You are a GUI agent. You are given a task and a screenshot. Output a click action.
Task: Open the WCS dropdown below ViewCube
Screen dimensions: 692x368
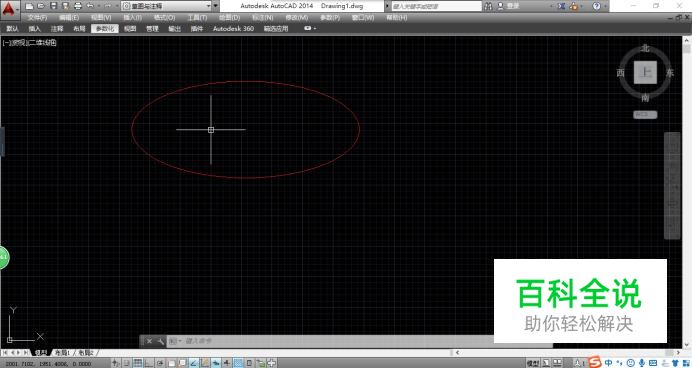click(645, 115)
